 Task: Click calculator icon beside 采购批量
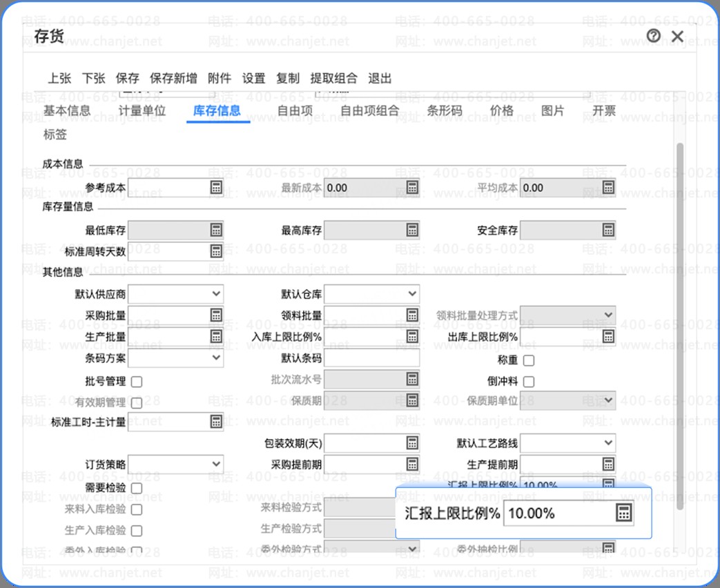click(216, 315)
